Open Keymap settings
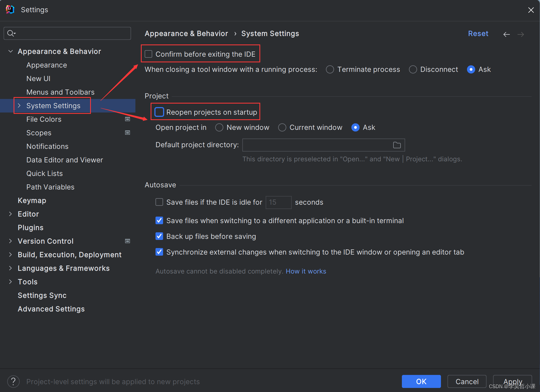The height and width of the screenshot is (392, 540). (32, 201)
